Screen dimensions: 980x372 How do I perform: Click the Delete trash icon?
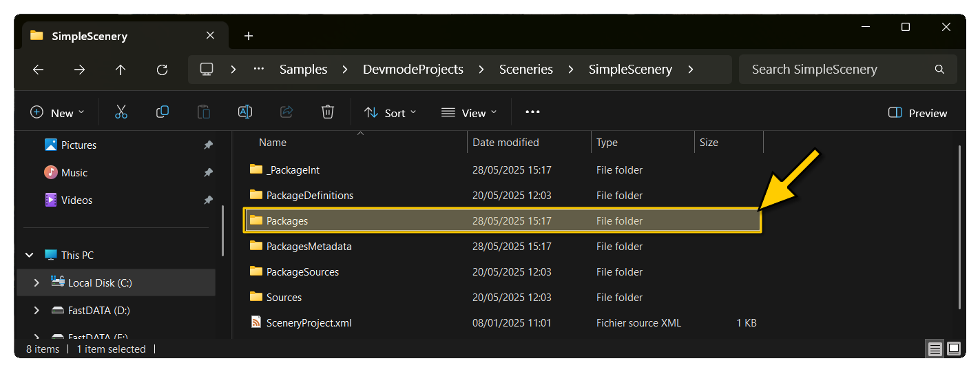[328, 112]
